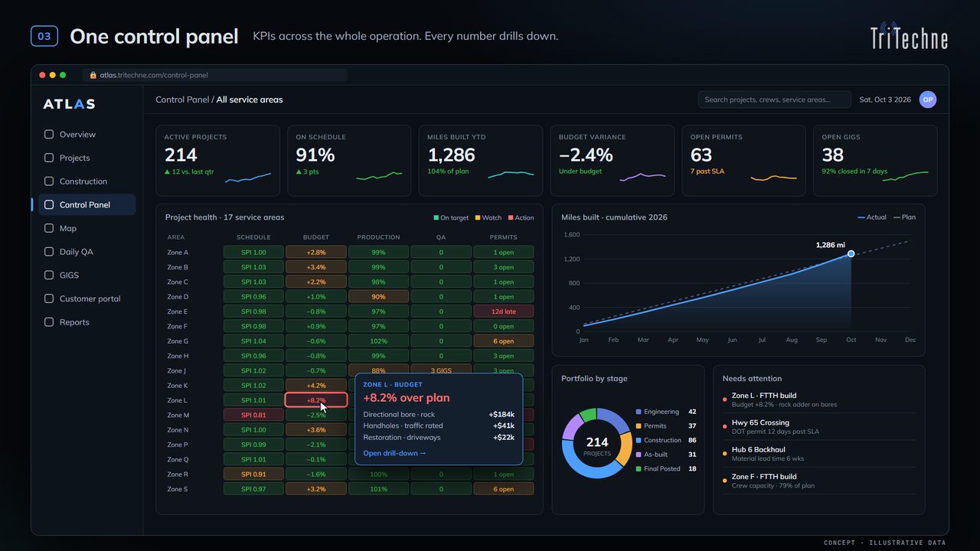Click the address bar padlock icon

pos(93,75)
